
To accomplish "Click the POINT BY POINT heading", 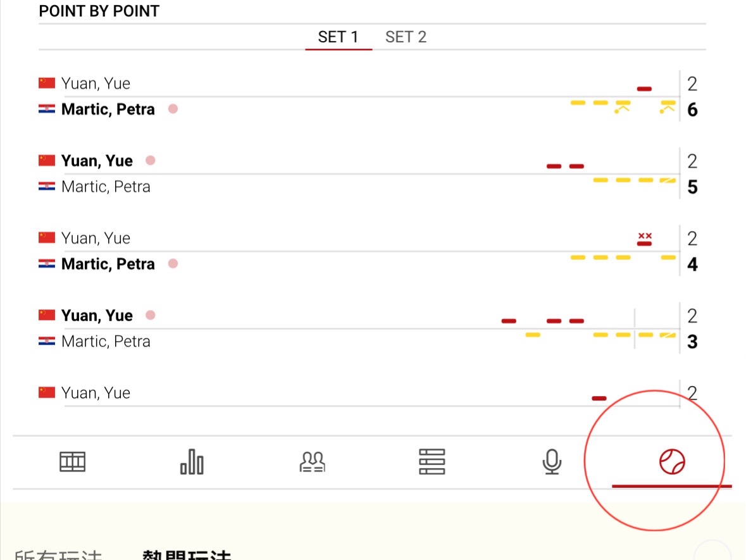I will (99, 11).
